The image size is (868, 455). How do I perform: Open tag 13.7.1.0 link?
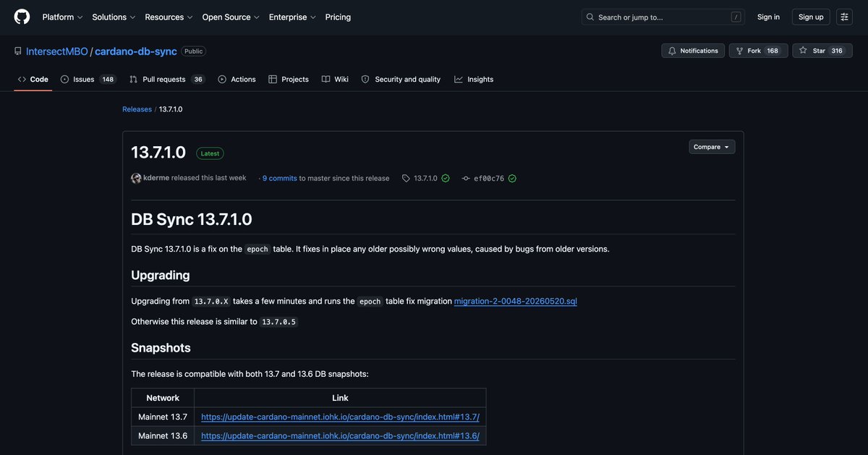click(x=425, y=178)
